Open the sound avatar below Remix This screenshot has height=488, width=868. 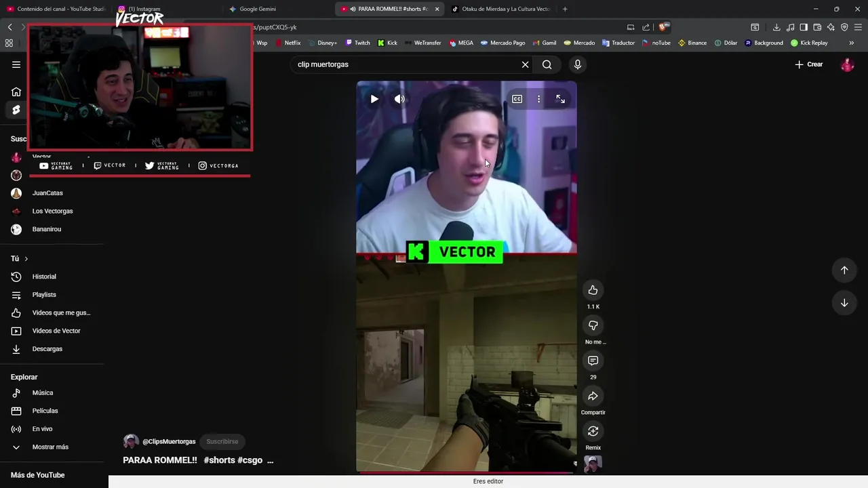593,464
